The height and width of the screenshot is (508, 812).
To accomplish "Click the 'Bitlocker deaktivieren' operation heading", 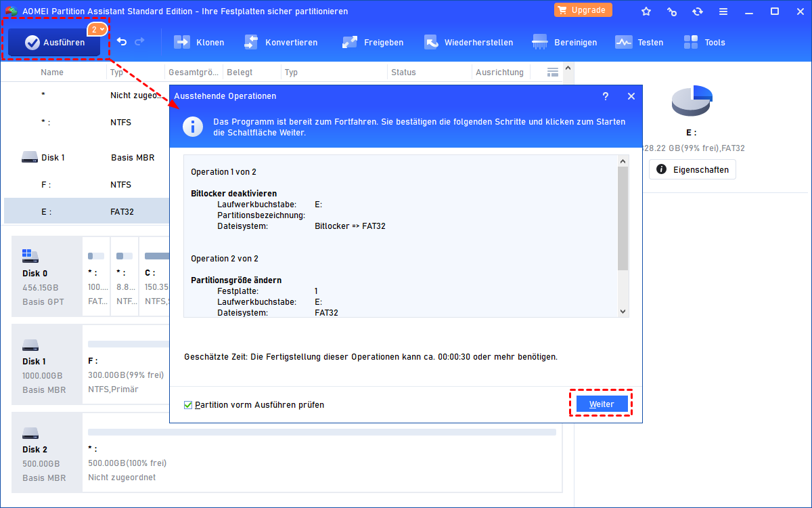I will pos(233,194).
